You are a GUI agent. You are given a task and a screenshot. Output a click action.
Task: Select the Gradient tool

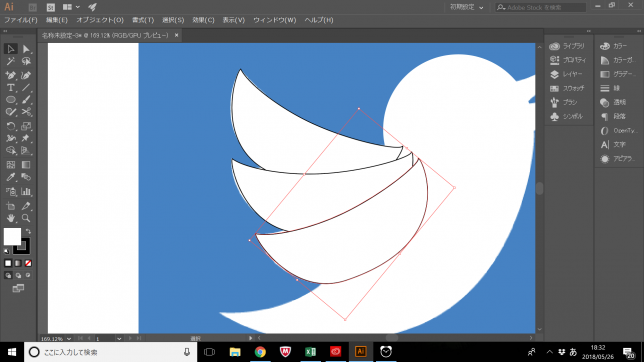pyautogui.click(x=26, y=165)
